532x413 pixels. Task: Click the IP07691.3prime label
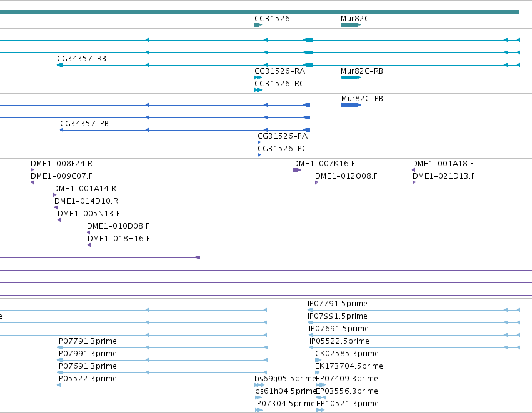tap(87, 367)
